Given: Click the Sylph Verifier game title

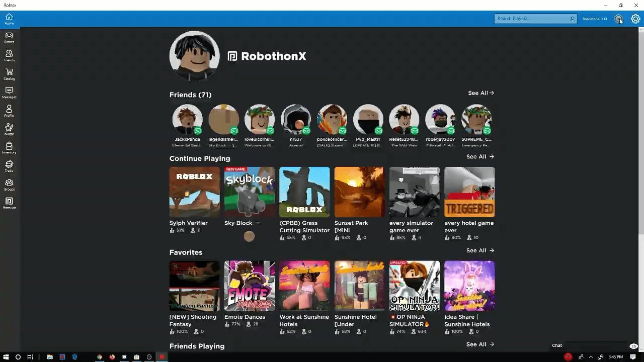Looking at the screenshot, I should 189,223.
